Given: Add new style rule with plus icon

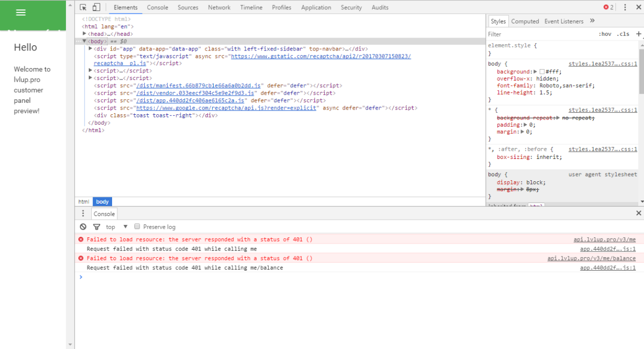Looking at the screenshot, I should pos(638,34).
